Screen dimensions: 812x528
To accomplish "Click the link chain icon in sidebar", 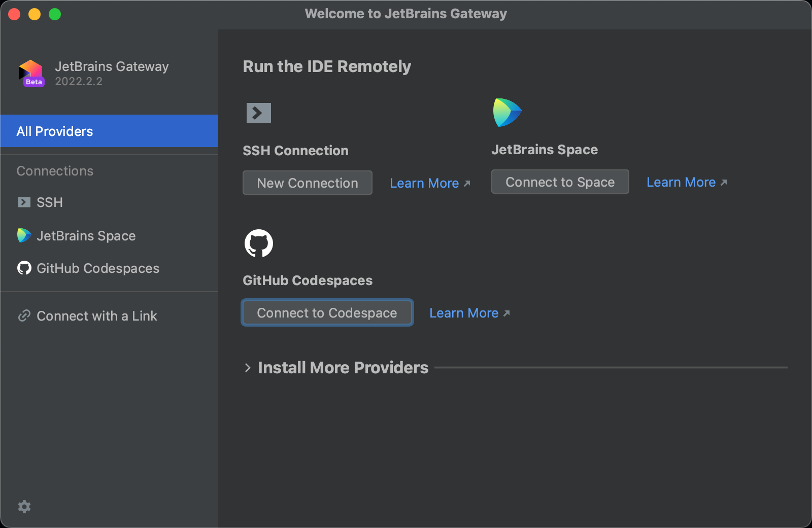I will 24,316.
